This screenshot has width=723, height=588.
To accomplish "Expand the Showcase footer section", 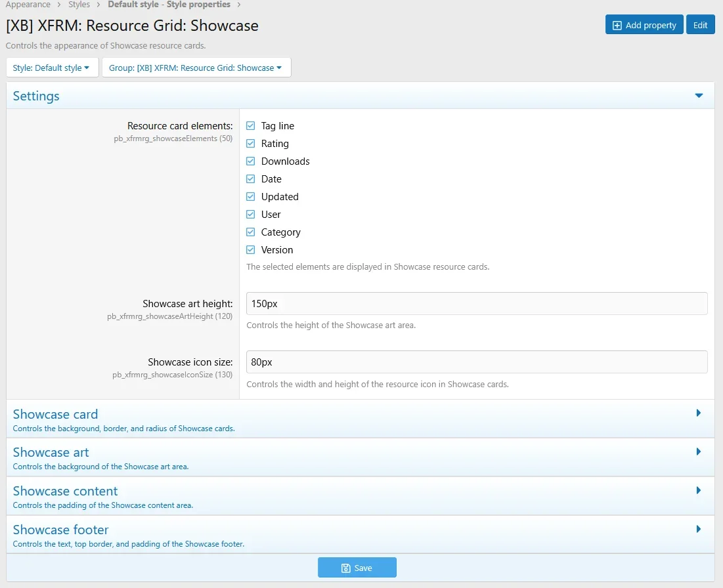I will point(699,529).
